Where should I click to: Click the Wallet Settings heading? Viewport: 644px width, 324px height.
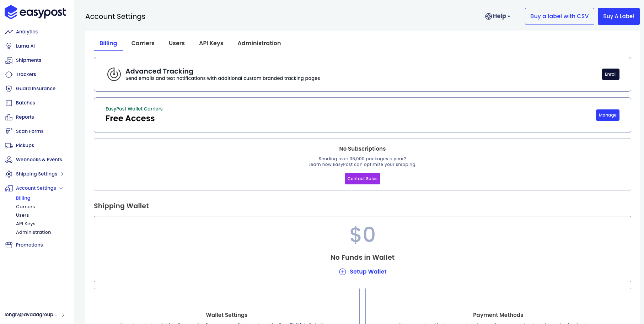[227, 315]
